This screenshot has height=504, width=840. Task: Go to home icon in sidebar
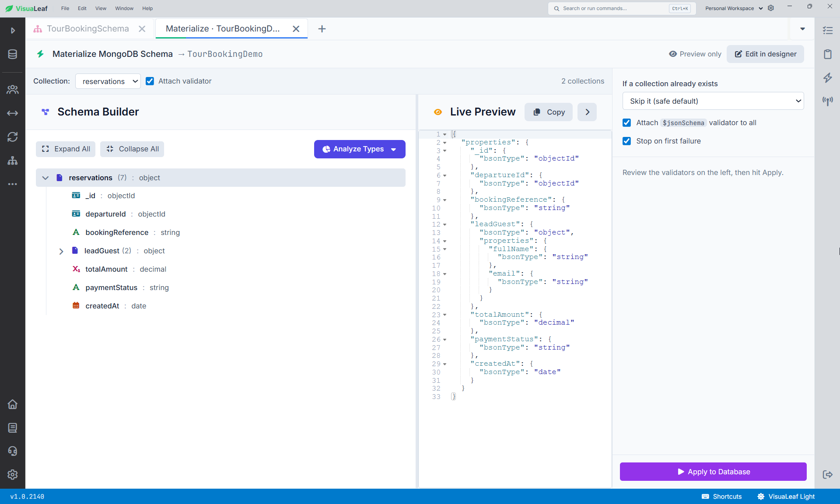point(13,404)
